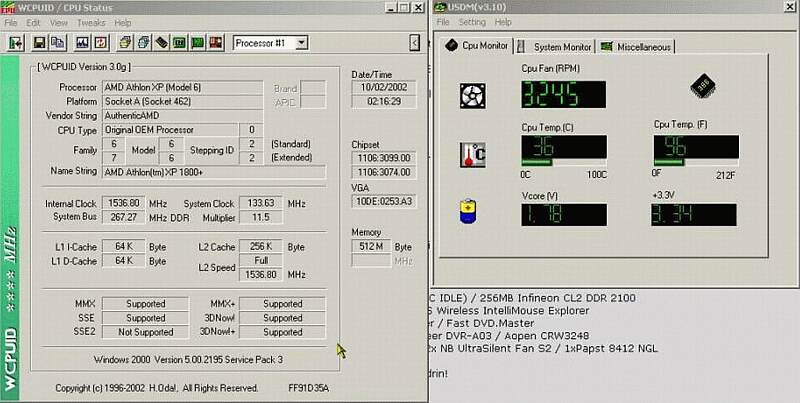Minimize the WCPUID window
The image size is (800, 403).
click(x=390, y=7)
